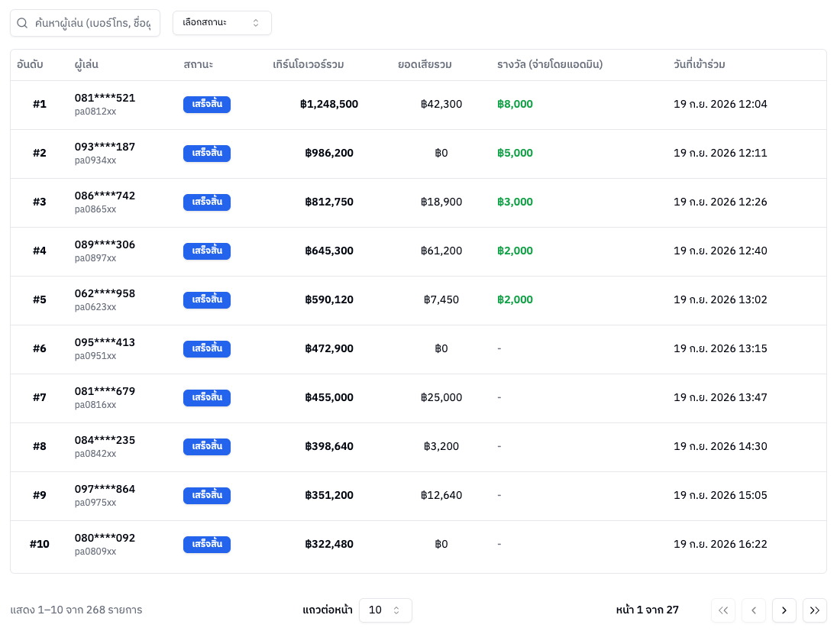837x644 pixels.
Task: Click the เสร็จสิ้น badge in row #10
Action: (207, 544)
